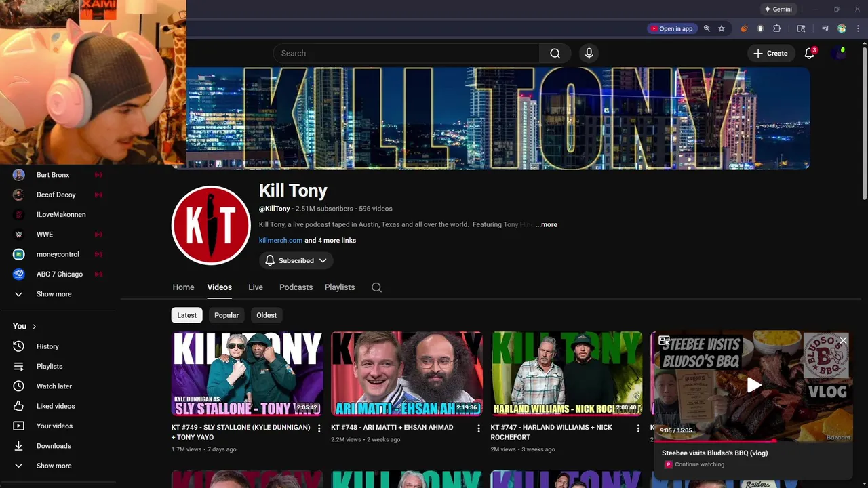
Task: Select the Oldest sort chip
Action: [267, 315]
